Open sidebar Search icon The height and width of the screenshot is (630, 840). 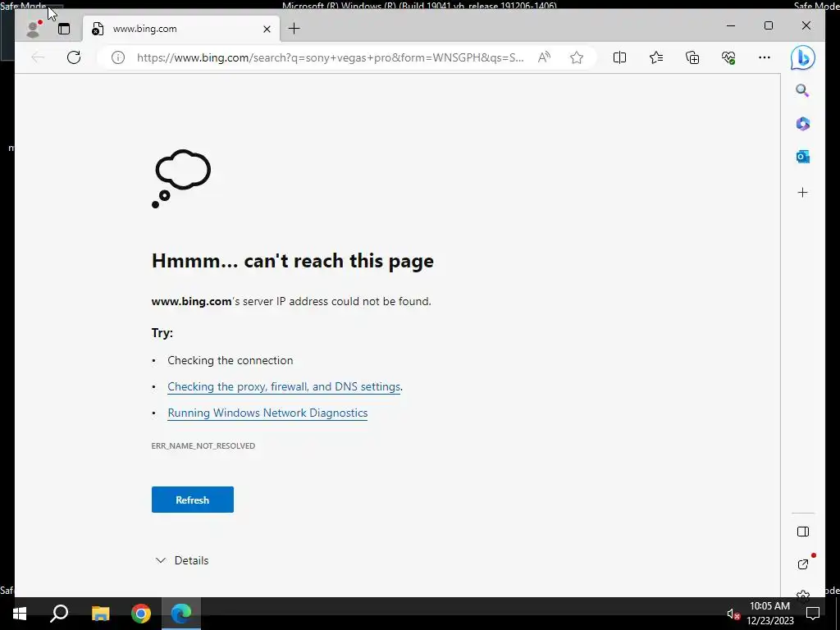coord(802,90)
